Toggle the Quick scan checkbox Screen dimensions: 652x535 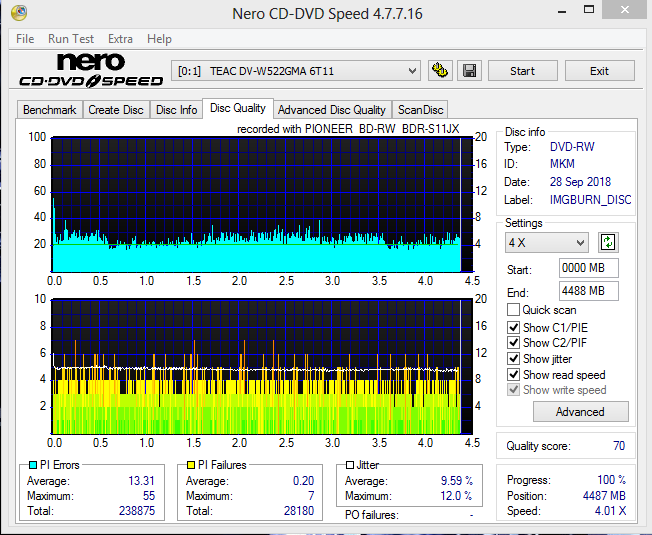tap(513, 310)
